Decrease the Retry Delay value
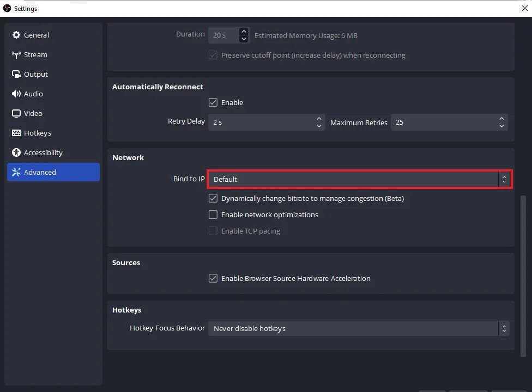Image resolution: width=532 pixels, height=392 pixels. [x=319, y=126]
